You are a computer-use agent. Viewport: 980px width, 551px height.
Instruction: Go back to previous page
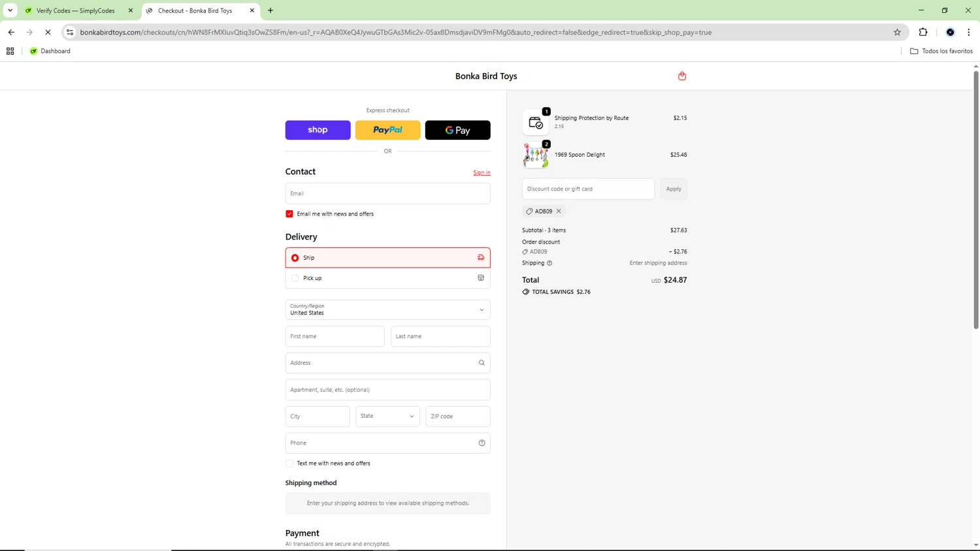click(x=11, y=32)
